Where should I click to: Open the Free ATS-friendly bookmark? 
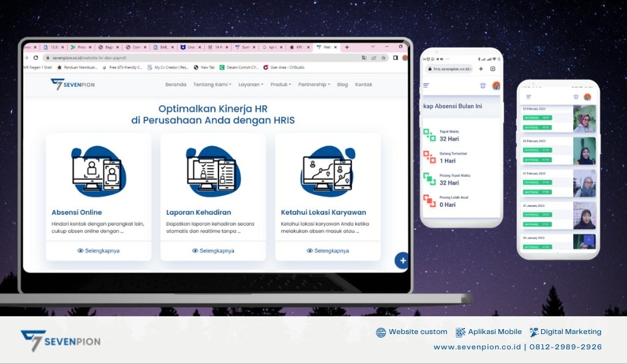tap(122, 67)
